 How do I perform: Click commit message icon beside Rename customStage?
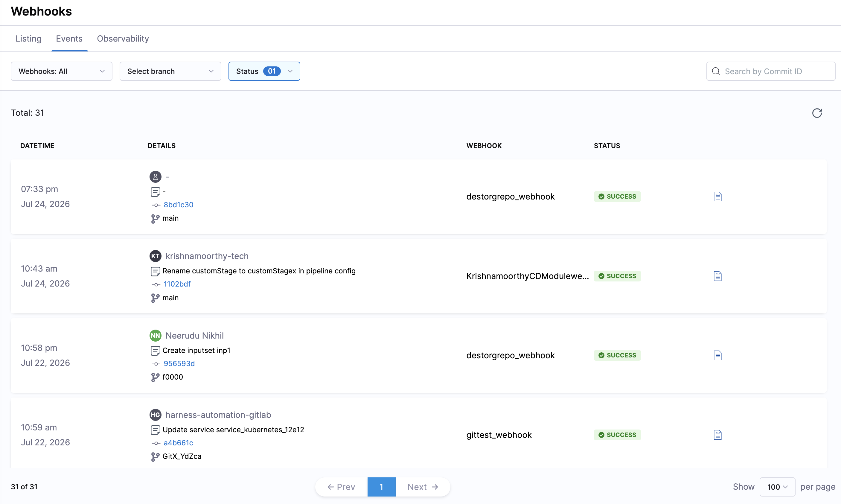155,271
